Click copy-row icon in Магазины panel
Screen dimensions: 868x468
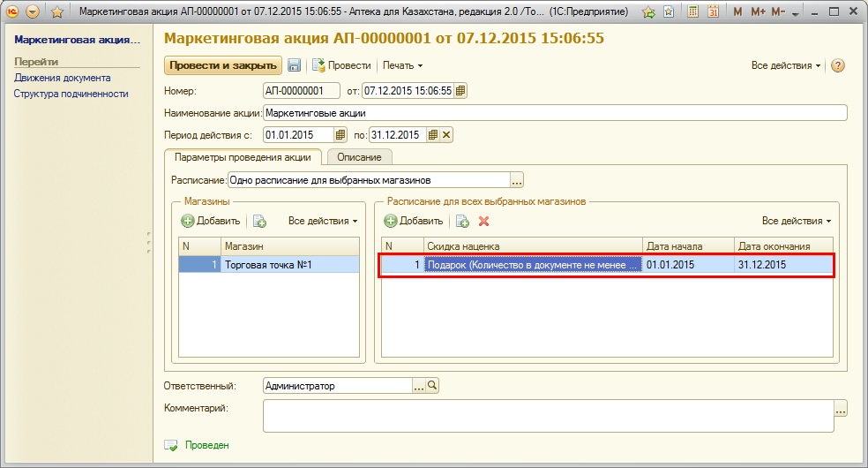point(259,221)
